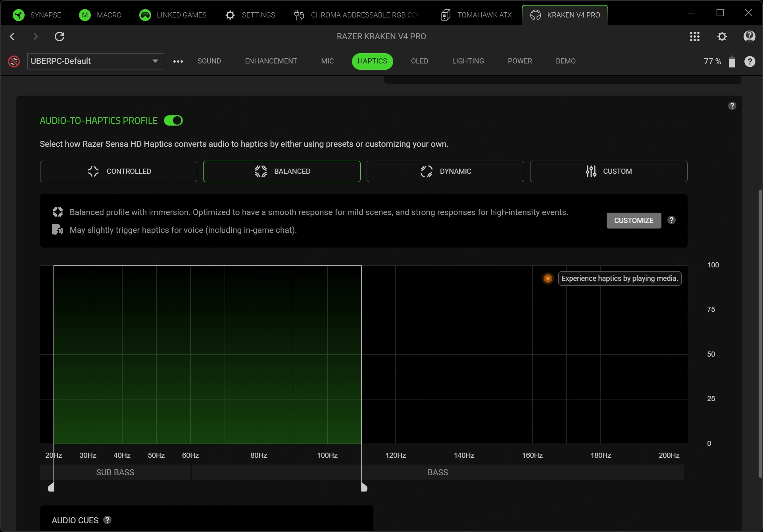The image size is (763, 532).
Task: Select the Balanced haptics preset
Action: (x=282, y=171)
